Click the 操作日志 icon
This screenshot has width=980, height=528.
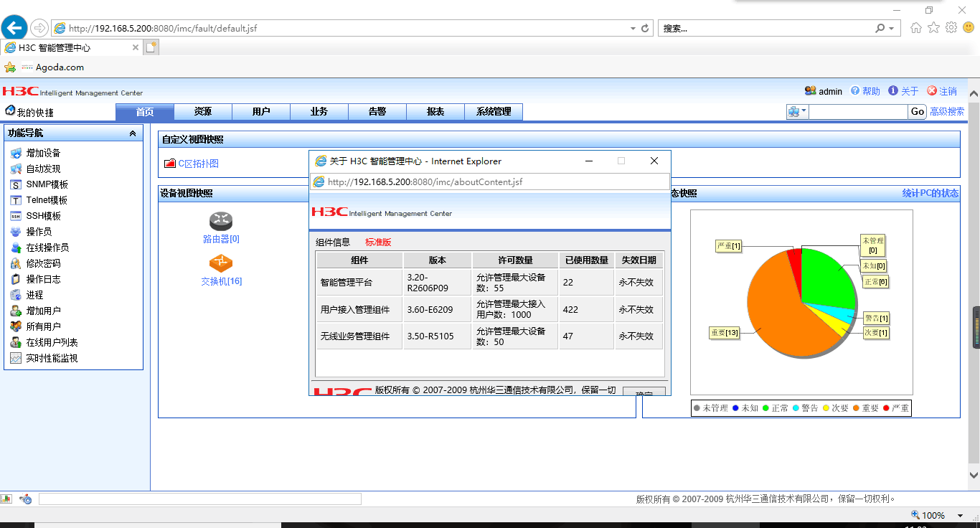[16, 279]
